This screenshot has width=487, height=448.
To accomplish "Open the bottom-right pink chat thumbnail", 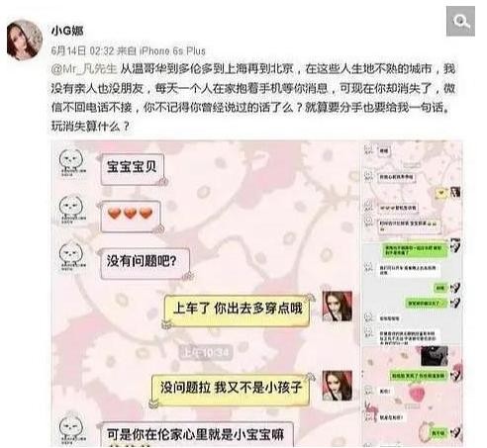I will pos(413,397).
